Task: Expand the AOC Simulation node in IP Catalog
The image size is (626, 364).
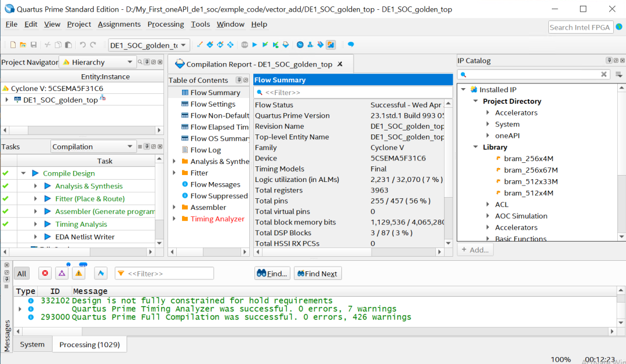Action: coord(488,216)
